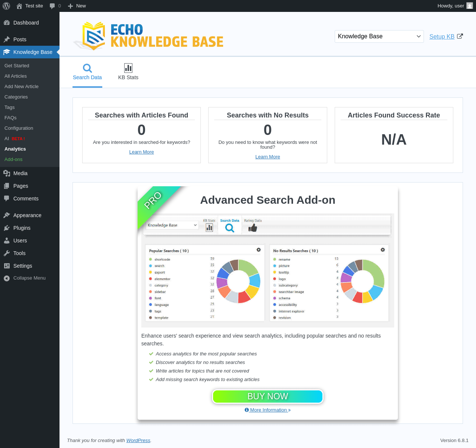The height and width of the screenshot is (448, 476).
Task: Click the Tools wrench icon
Action: 7,253
